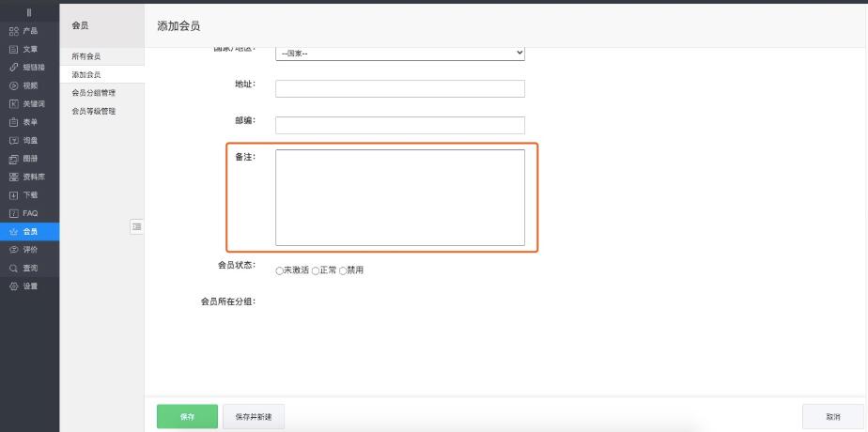Select the 未激活 member status radio
This screenshot has height=432, width=868.
[280, 271]
